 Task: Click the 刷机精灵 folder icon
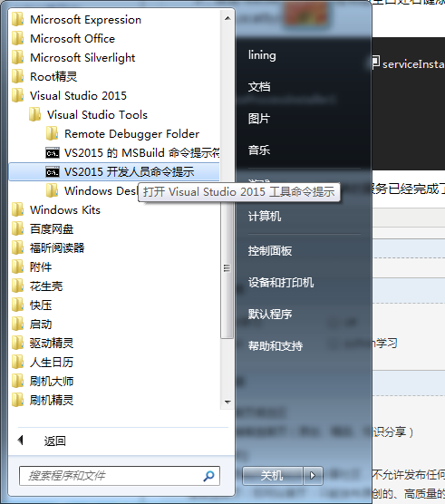17,400
